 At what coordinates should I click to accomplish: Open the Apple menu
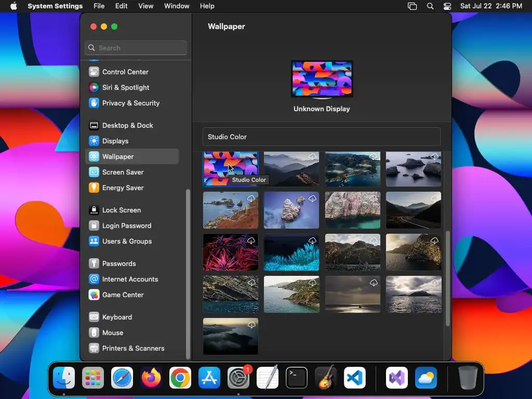click(14, 6)
